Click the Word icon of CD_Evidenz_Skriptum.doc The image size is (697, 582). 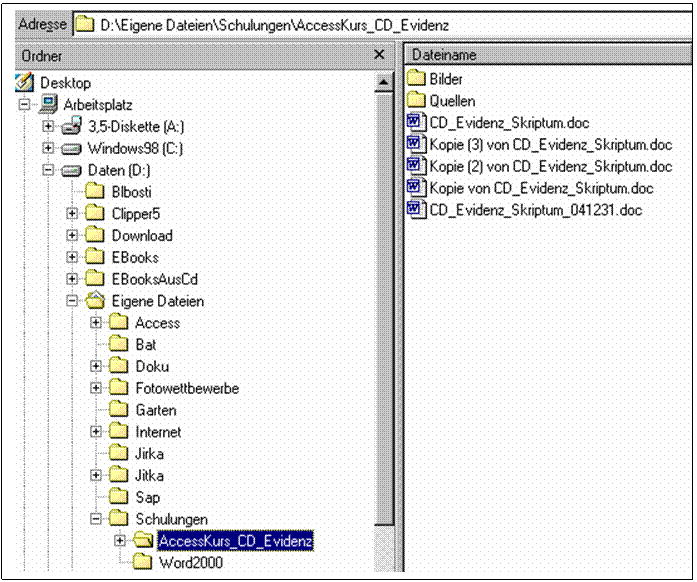(x=416, y=122)
